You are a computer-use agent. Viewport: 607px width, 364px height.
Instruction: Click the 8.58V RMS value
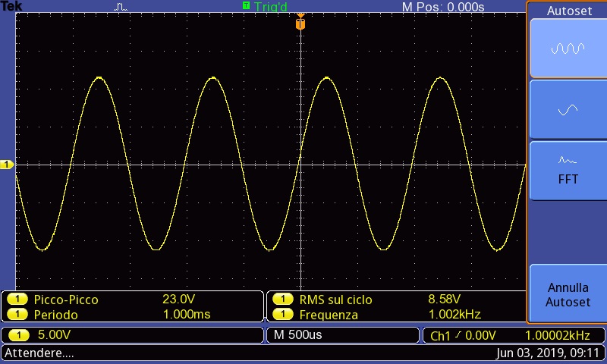[444, 299]
